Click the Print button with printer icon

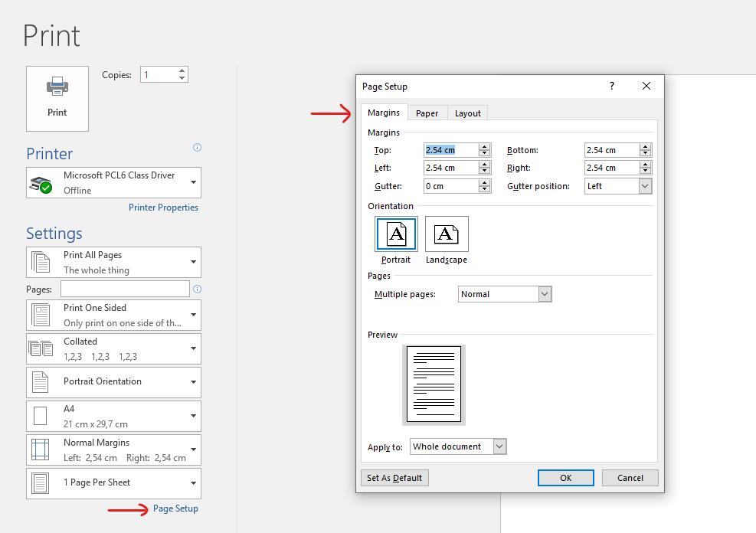[57, 98]
